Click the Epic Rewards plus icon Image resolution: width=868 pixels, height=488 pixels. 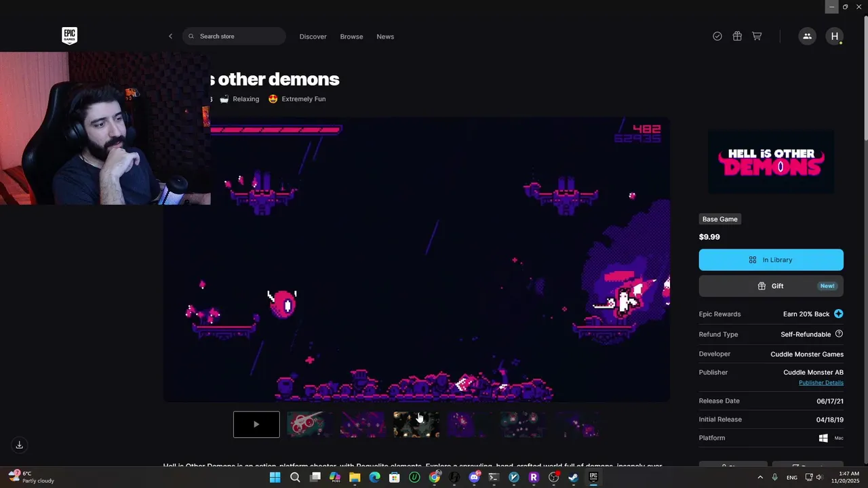click(x=839, y=314)
